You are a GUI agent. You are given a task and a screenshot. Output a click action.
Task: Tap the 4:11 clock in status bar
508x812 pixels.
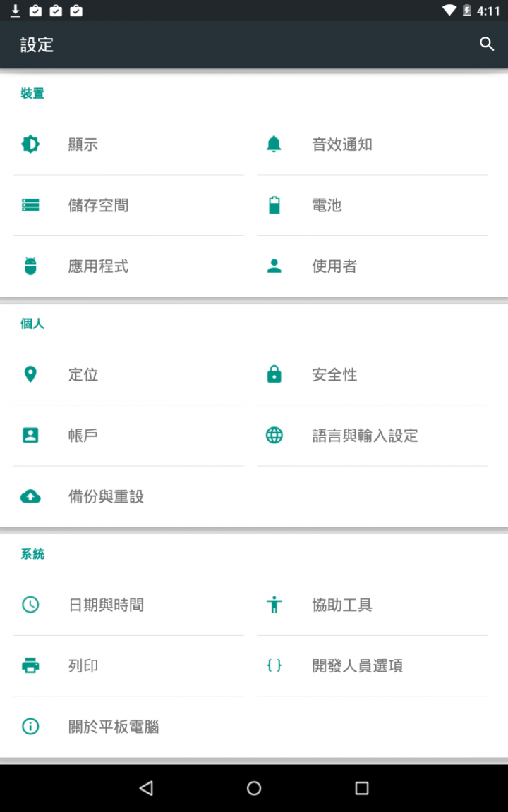(x=488, y=11)
